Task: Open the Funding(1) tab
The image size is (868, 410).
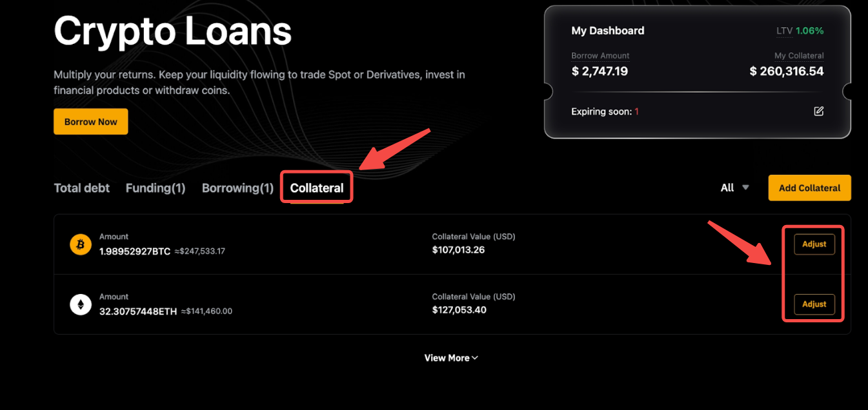Action: click(156, 188)
